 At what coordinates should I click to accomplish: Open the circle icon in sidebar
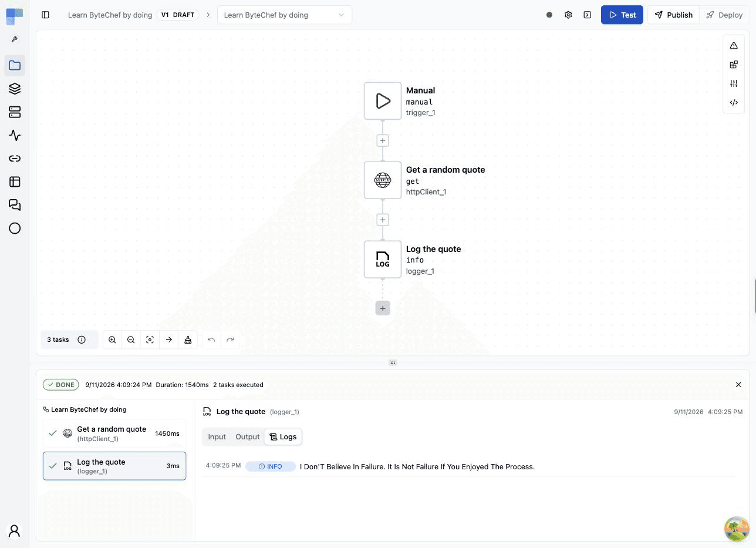coord(15,228)
